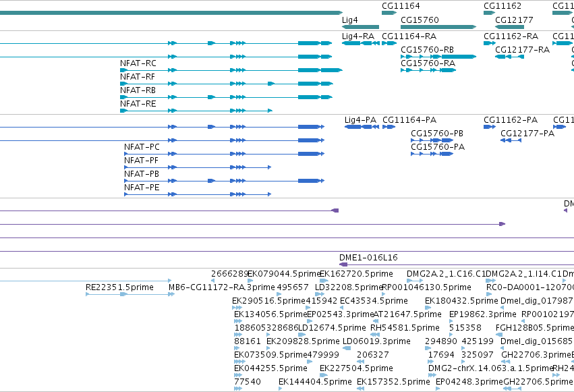The image size is (574, 392).
Task: Select the NFAT-PF protein label
Action: 141,161
